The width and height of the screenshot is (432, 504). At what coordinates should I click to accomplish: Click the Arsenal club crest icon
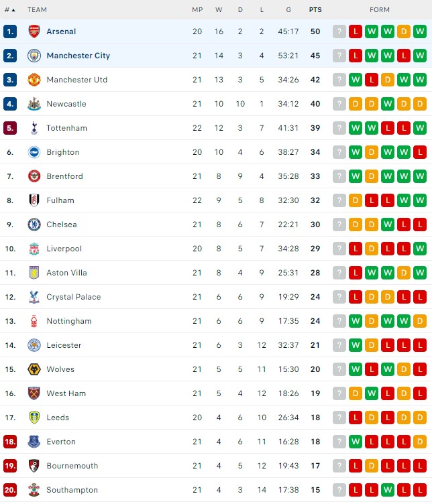34,31
